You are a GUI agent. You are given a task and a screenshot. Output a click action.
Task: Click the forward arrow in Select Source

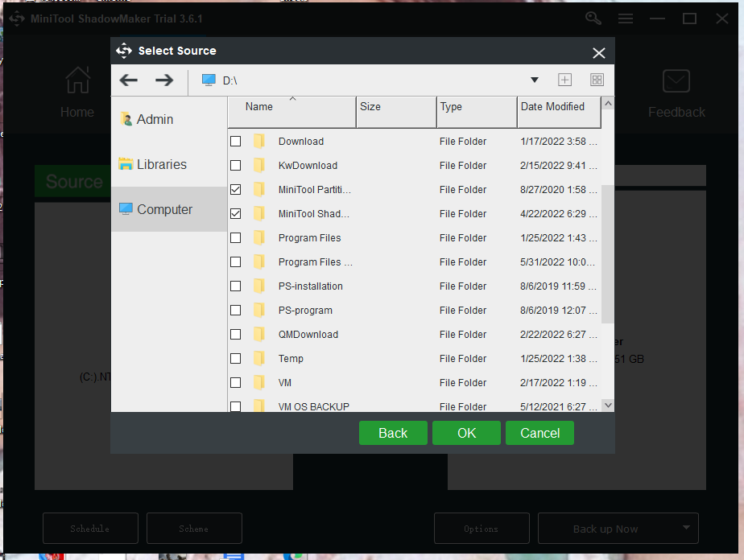pyautogui.click(x=164, y=80)
